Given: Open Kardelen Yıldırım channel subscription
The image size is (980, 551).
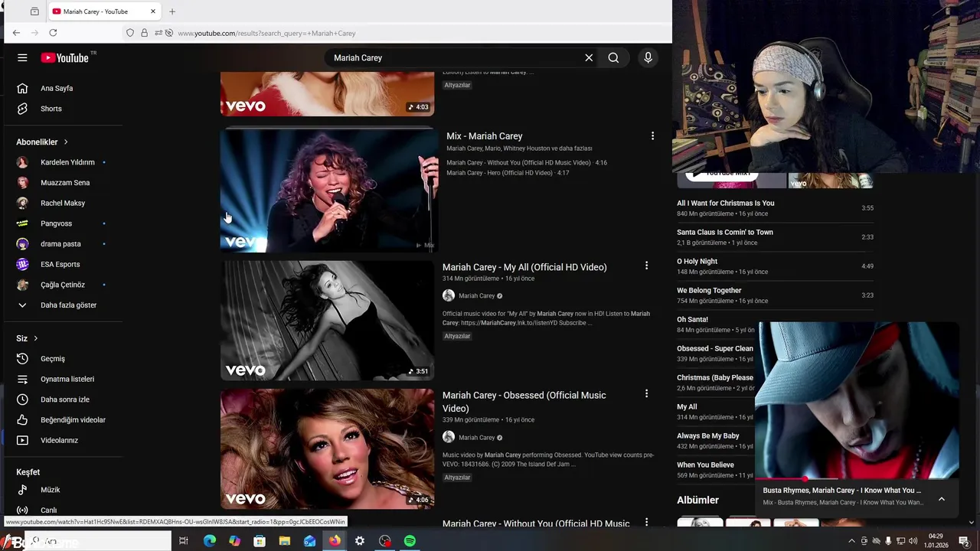Looking at the screenshot, I should (66, 162).
